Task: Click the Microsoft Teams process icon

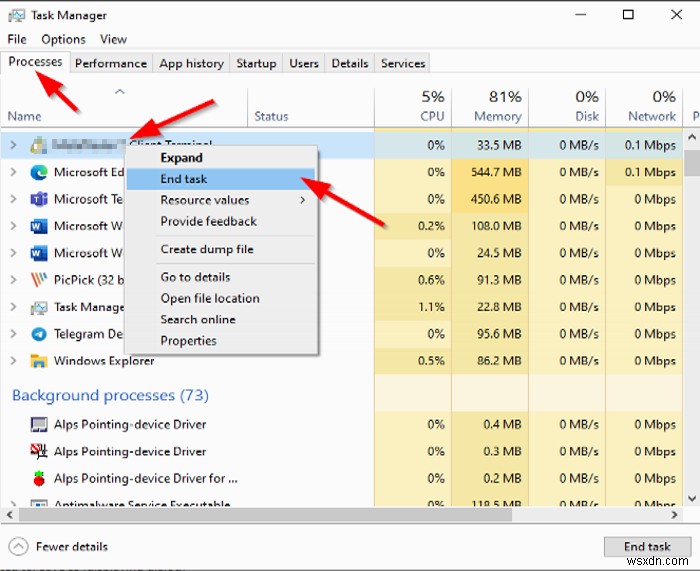Action: (x=39, y=199)
